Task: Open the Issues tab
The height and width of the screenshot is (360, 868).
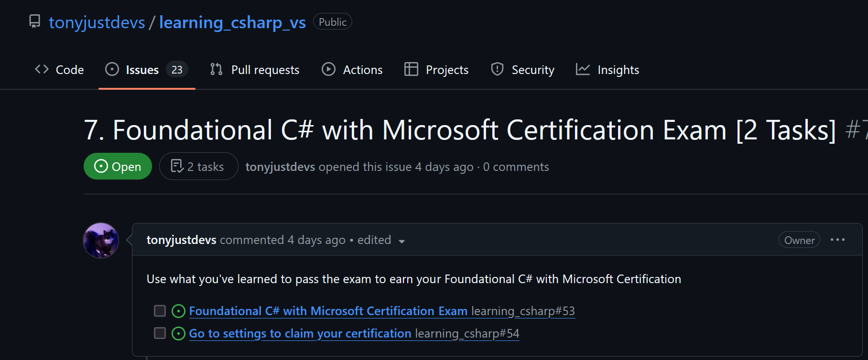Action: coord(146,70)
